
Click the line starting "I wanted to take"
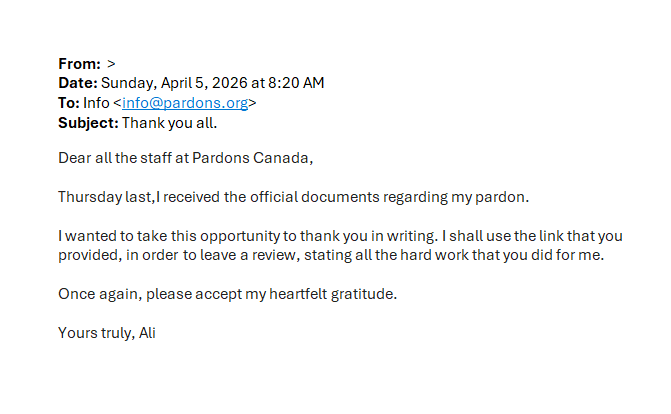(x=340, y=236)
